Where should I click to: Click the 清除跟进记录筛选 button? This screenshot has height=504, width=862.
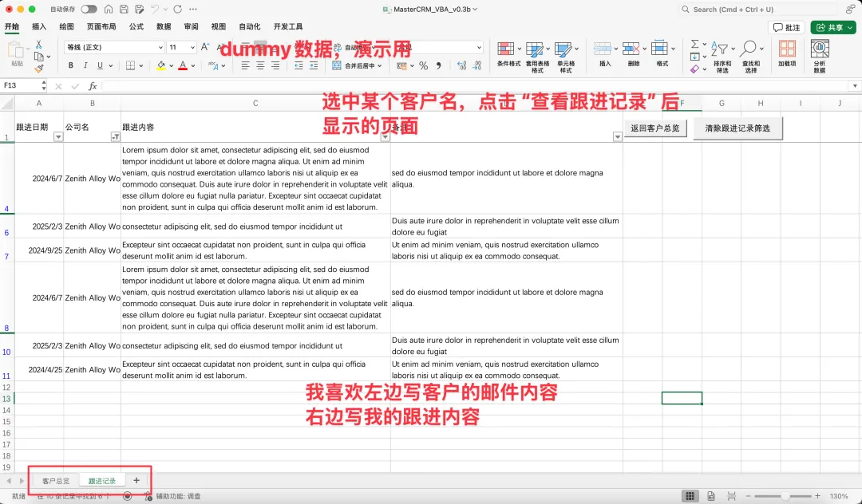[x=737, y=128]
